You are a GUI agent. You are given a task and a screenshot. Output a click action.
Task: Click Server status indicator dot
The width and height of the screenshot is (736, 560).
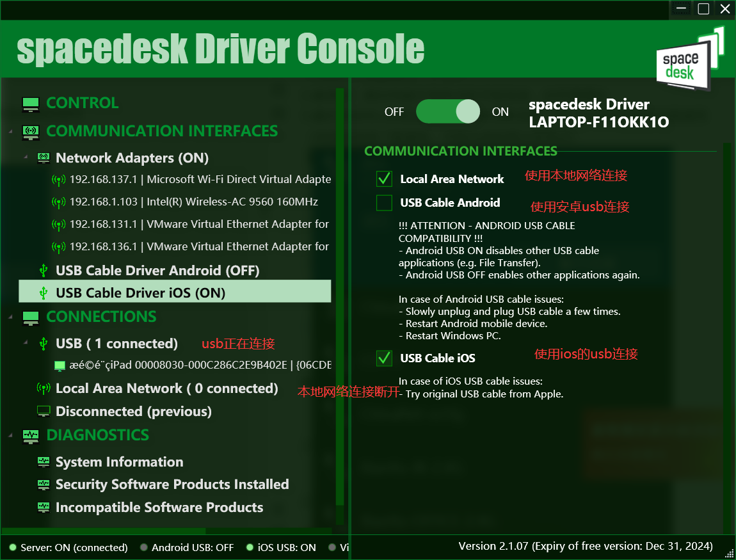tap(13, 547)
